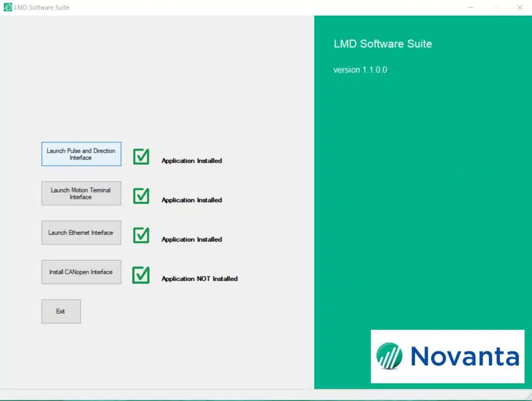Click the LMD Software Suite title bar icon
Screen dimensions: 532x401
(x=7, y=7)
